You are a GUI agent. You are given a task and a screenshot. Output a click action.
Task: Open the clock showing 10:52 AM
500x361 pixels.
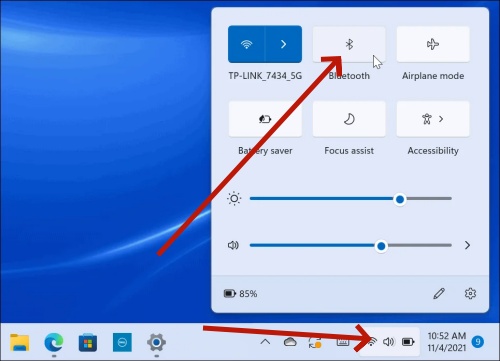click(x=447, y=342)
